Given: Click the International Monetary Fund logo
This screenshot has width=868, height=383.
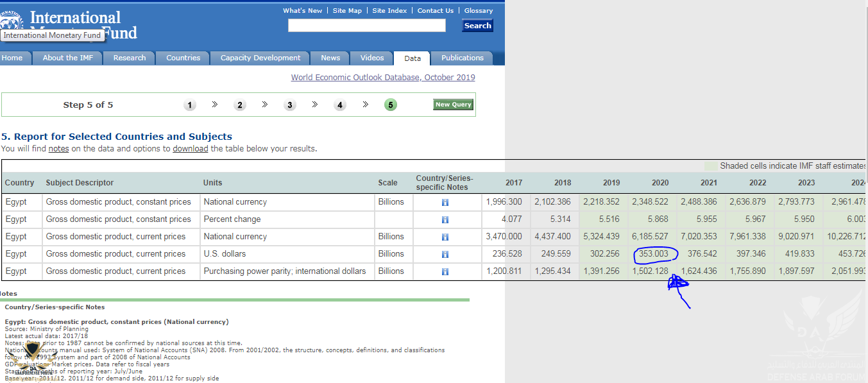Looking at the screenshot, I should coord(69,24).
